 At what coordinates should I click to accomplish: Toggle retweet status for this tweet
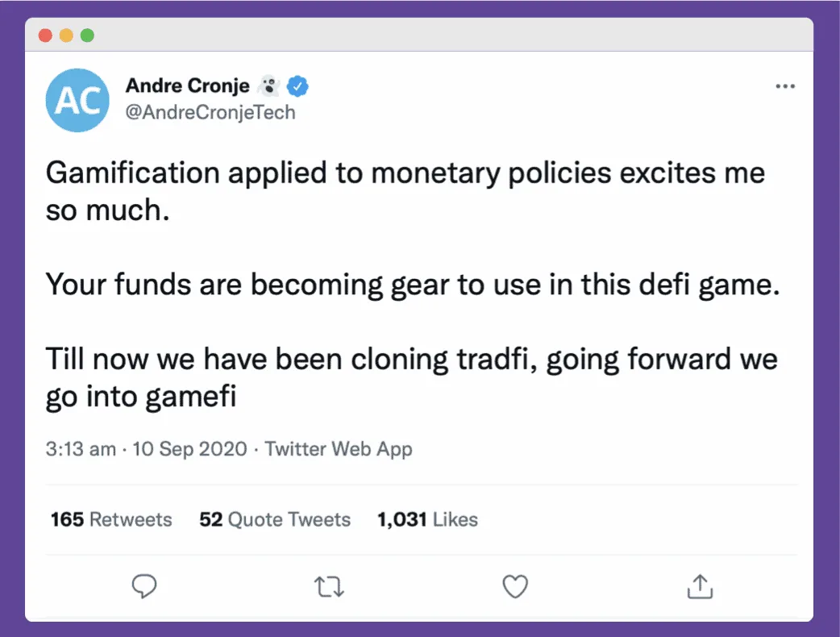pyautogui.click(x=329, y=586)
